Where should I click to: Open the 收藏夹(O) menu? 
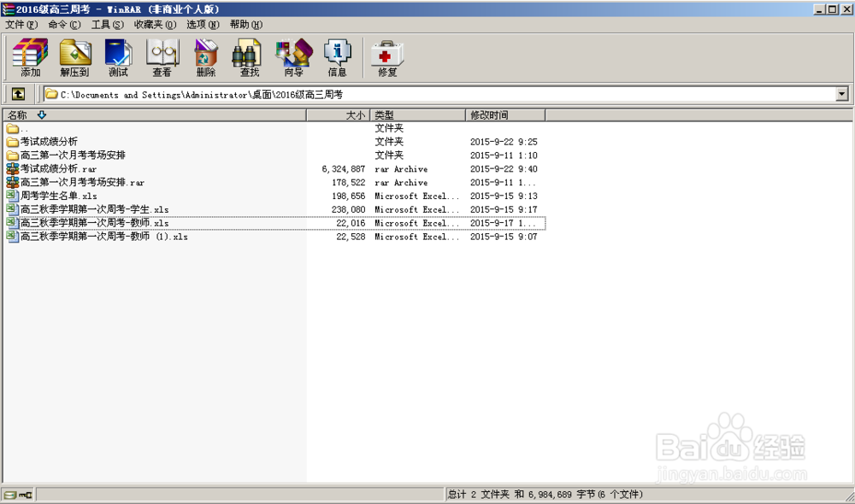click(x=156, y=25)
